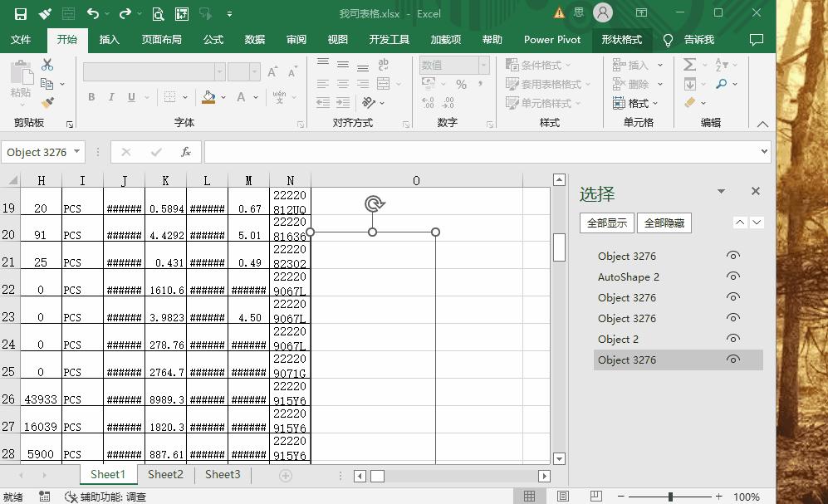Click the new sheet plus button
This screenshot has width=828, height=504.
[x=285, y=474]
